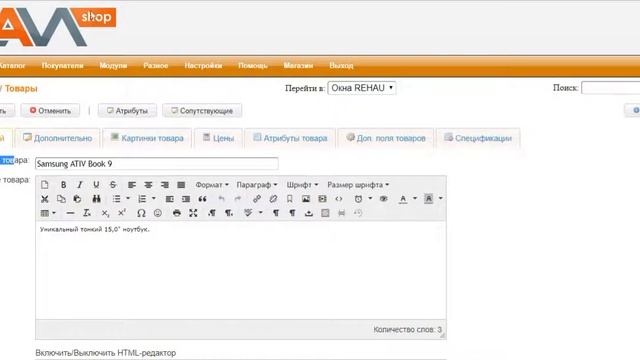Align text right in the editor
Screen dimensions: 640x360
pos(165,185)
